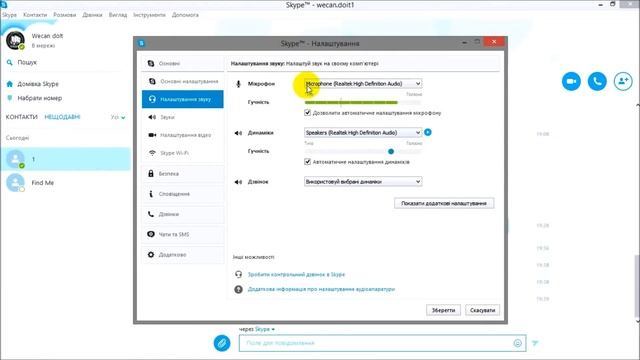Click the microphone volume level bar
Screen dimensions: 640x360
click(x=363, y=102)
